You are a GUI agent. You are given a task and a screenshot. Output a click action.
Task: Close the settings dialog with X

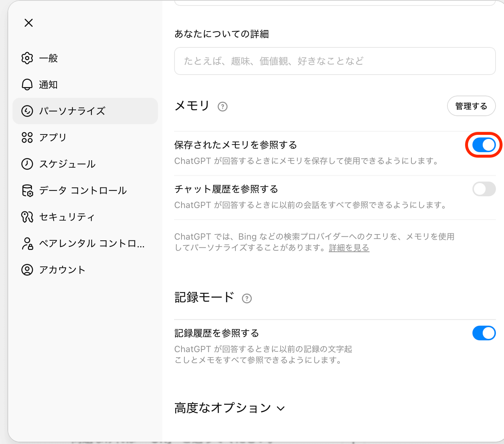(29, 23)
